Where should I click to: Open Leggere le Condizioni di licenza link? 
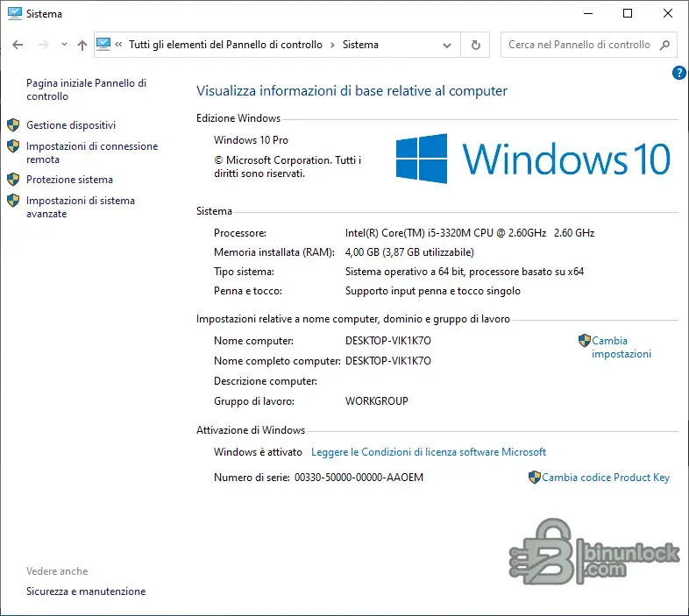[x=429, y=452]
